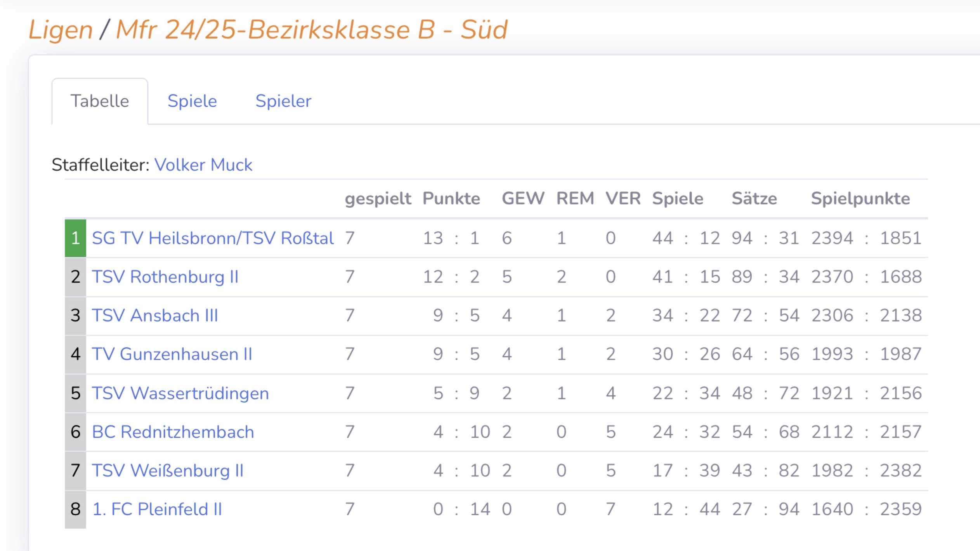The height and width of the screenshot is (551, 980).
Task: Click the gespielt column header
Action: coord(378,199)
